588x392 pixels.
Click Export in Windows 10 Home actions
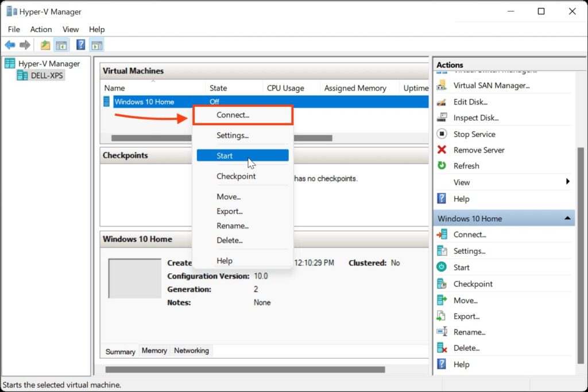coord(466,316)
